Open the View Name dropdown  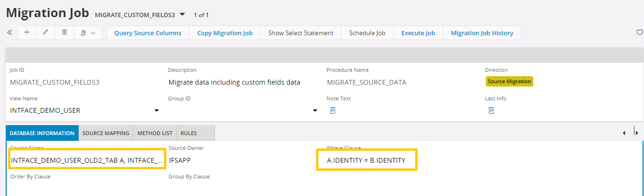click(x=156, y=111)
